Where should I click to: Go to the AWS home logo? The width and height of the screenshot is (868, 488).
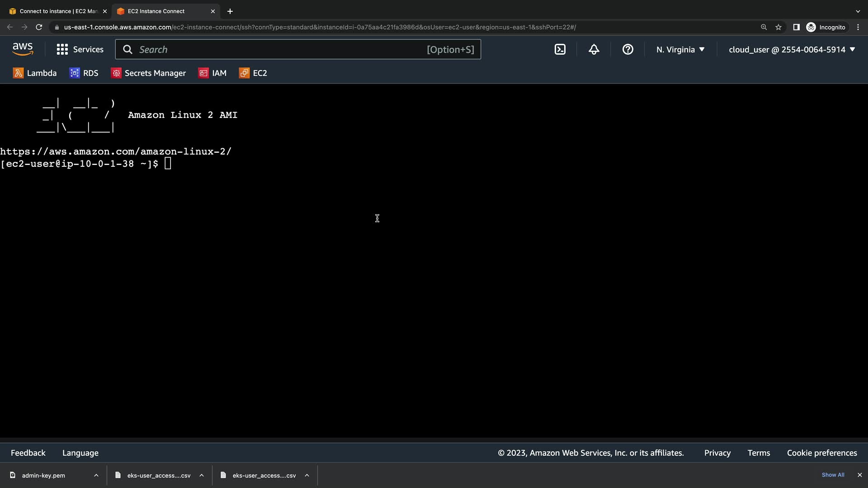23,49
